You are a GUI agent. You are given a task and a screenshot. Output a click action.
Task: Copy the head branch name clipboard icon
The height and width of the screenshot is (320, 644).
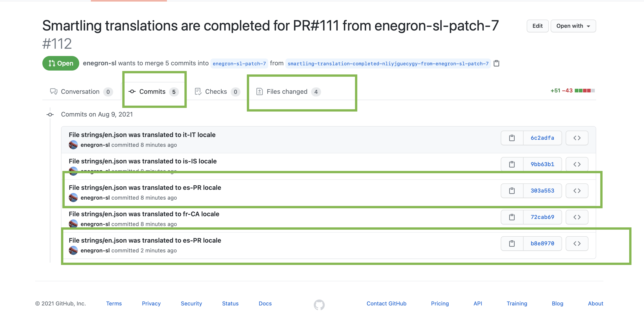(496, 63)
